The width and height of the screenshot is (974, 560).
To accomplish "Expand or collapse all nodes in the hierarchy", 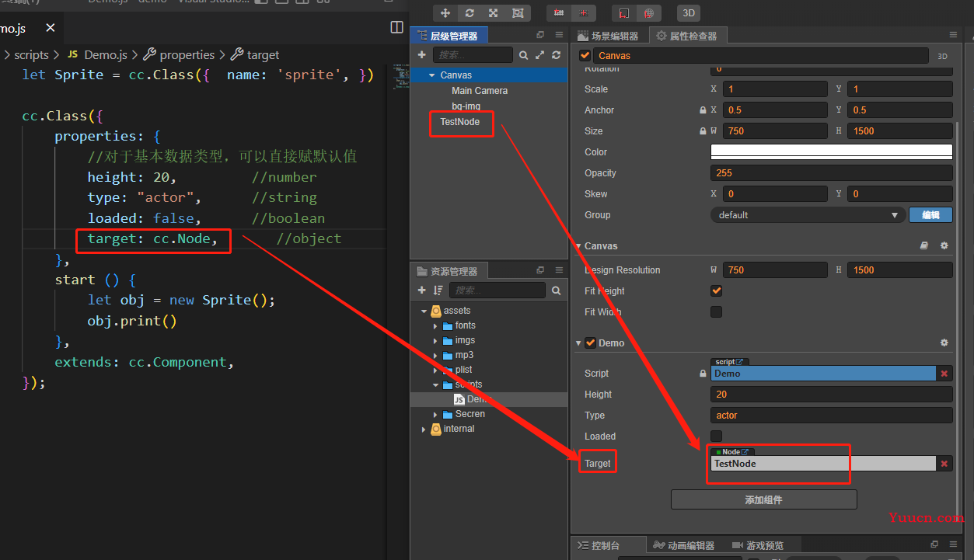I will [x=540, y=55].
